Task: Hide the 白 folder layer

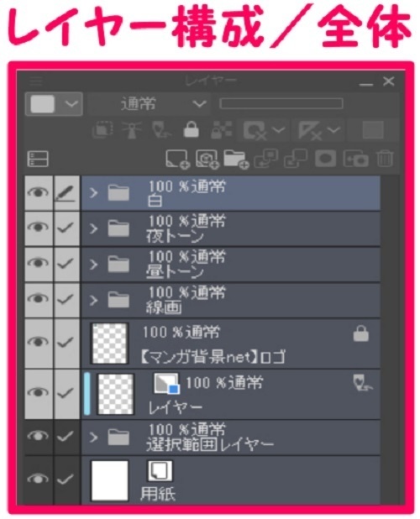Action: [38, 192]
